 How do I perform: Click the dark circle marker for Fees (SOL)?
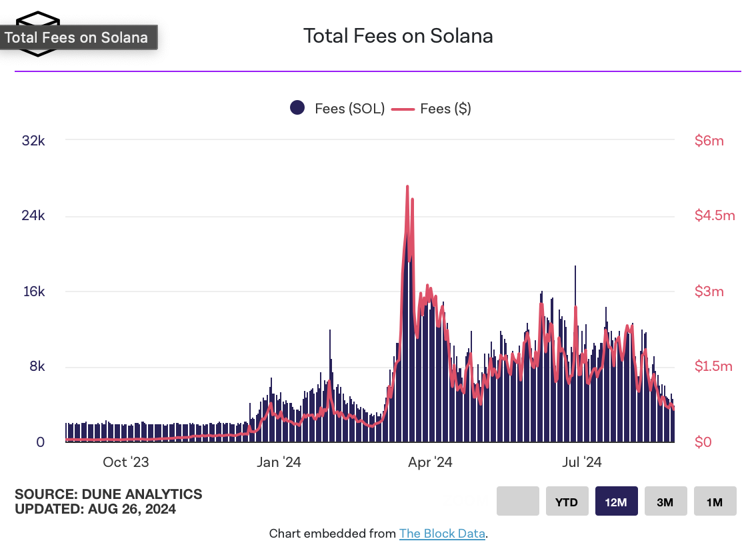[x=297, y=108]
